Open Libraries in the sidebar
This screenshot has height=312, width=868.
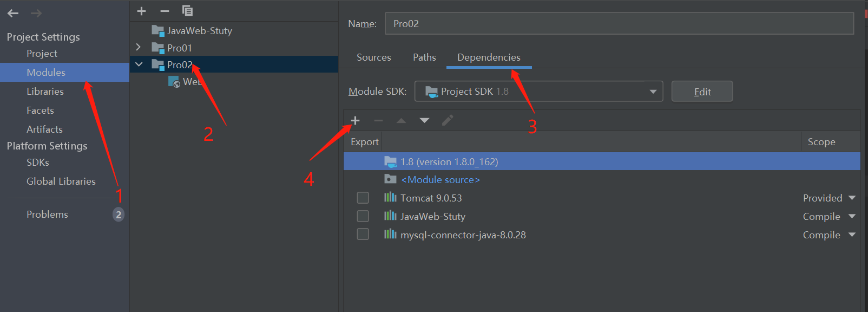click(45, 92)
